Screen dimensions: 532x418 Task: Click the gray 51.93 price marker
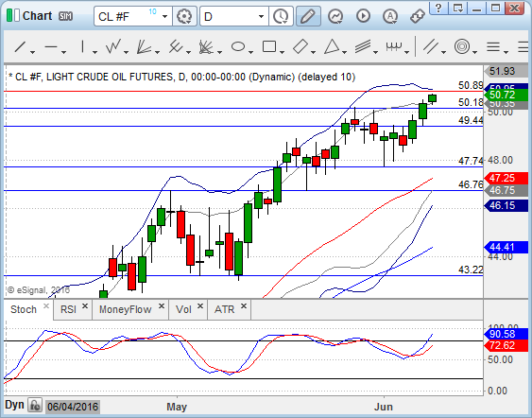tap(506, 71)
